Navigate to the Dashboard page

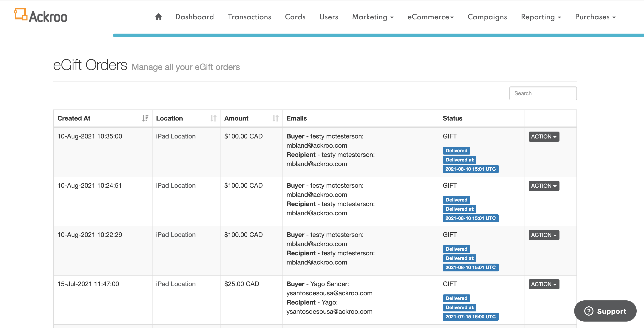(195, 17)
